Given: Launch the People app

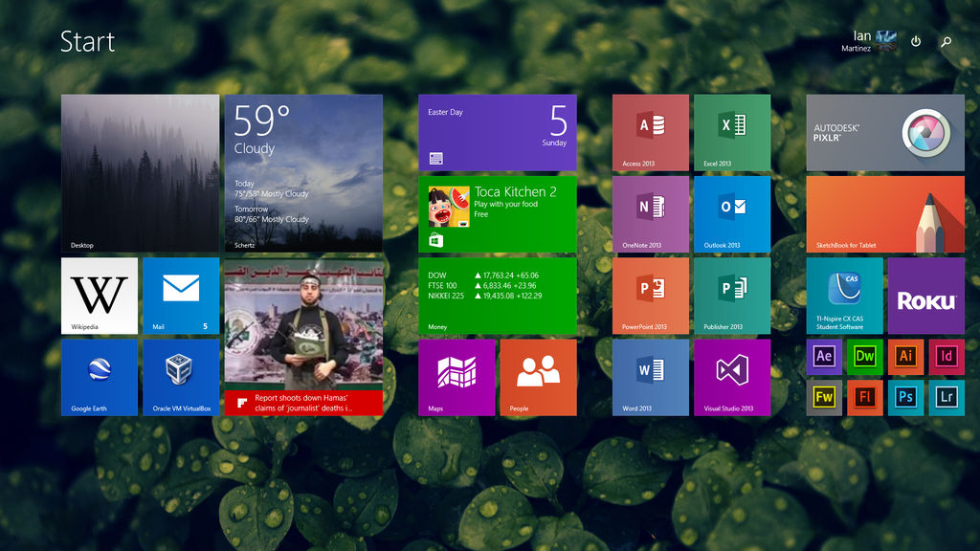Looking at the screenshot, I should [x=538, y=378].
